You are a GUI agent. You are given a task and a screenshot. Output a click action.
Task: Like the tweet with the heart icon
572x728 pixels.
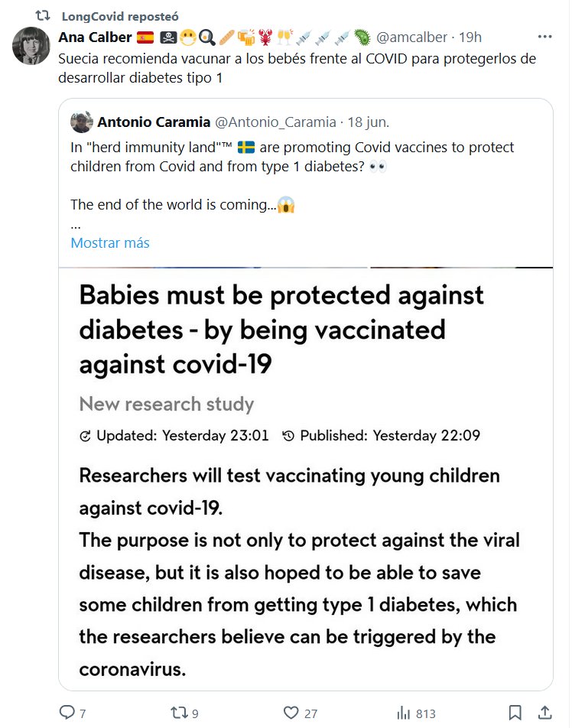[291, 713]
